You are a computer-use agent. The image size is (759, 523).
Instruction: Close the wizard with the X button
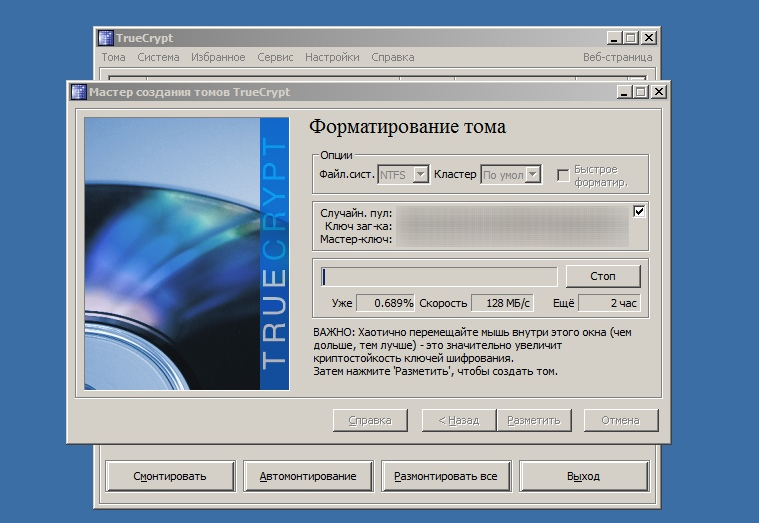(x=658, y=92)
